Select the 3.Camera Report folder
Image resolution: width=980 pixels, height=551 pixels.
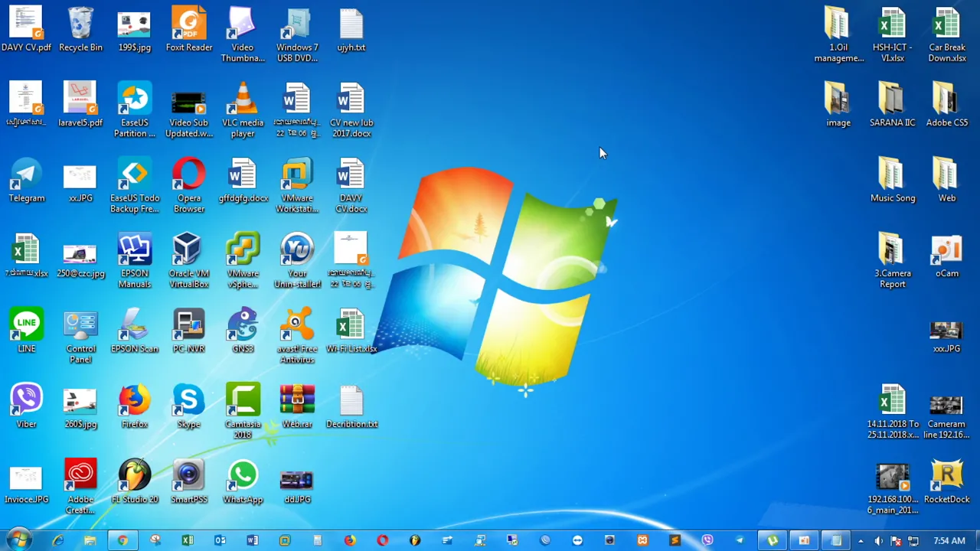pyautogui.click(x=893, y=260)
